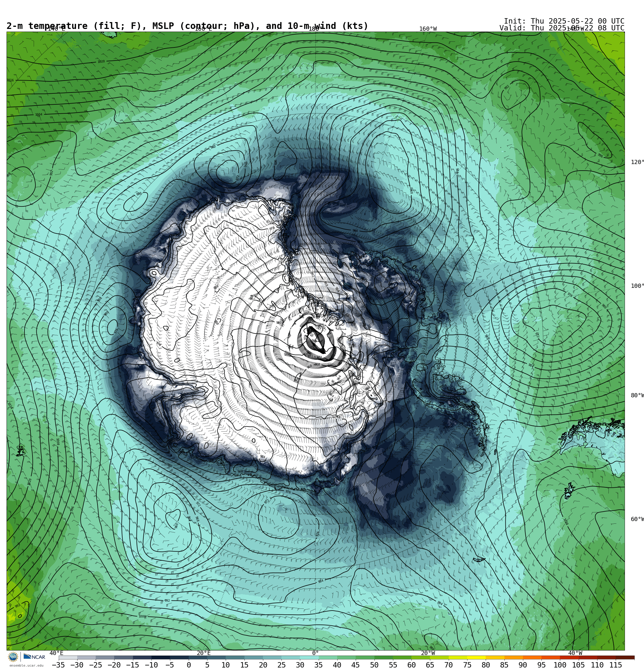Pick the dark brown swatch right of 115
The width and height of the screenshot is (644, 669).
coord(625,657)
